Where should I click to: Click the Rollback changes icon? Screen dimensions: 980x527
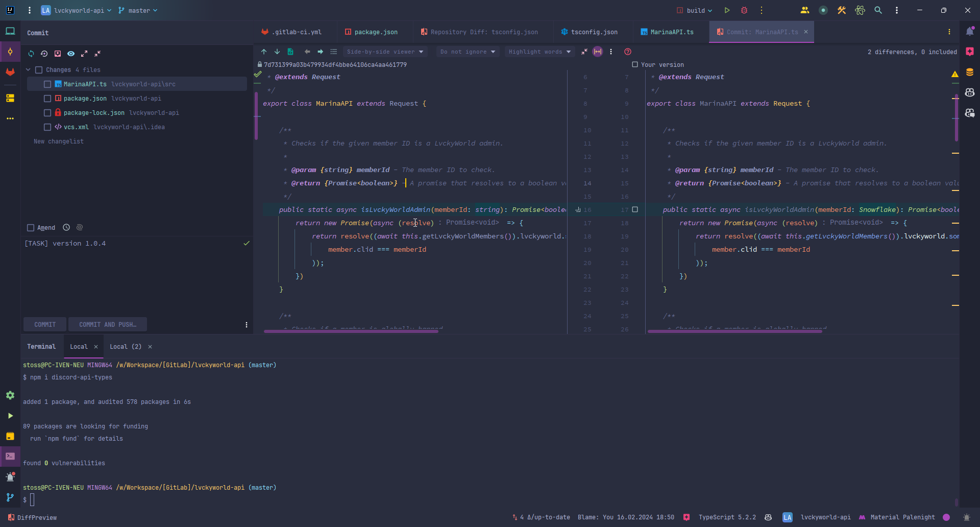coord(44,54)
